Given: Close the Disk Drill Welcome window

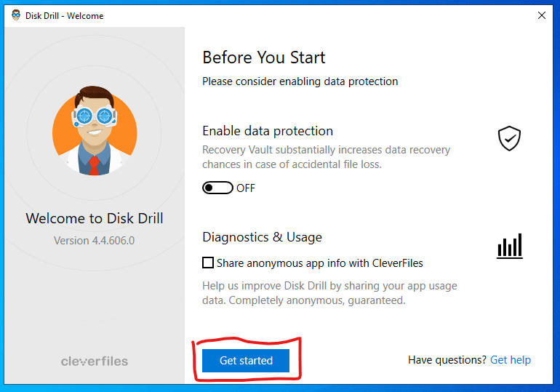Looking at the screenshot, I should coord(541,15).
